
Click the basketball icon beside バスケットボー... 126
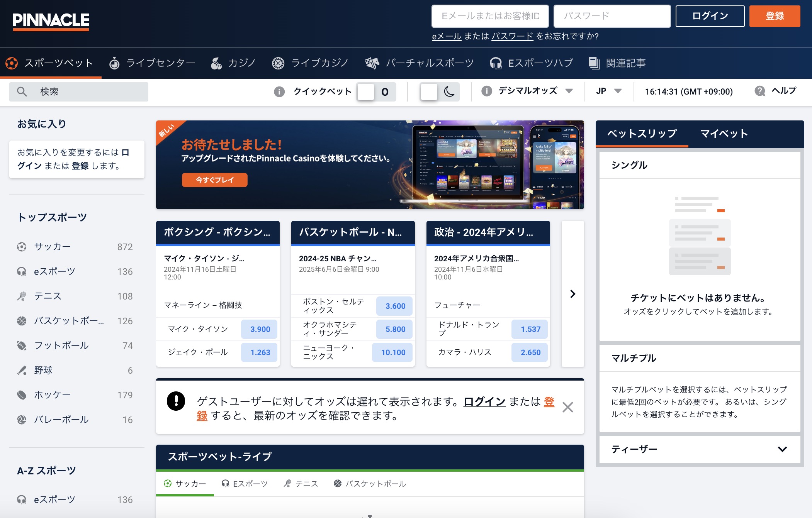(22, 321)
